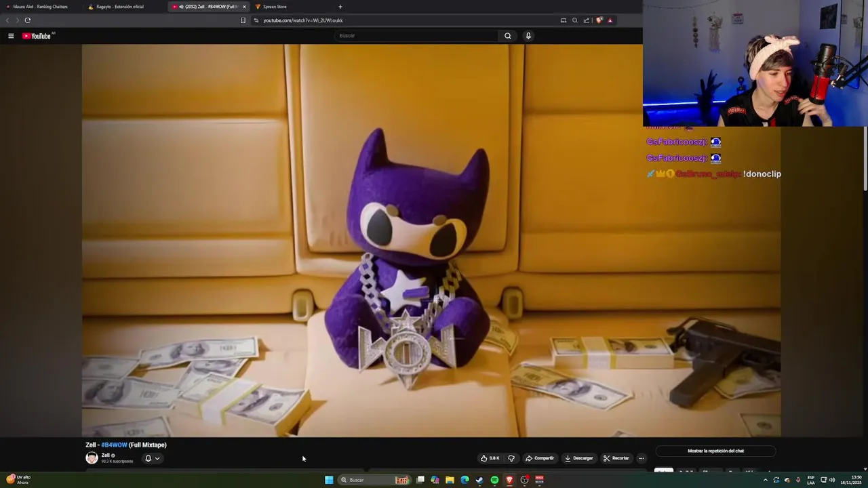Open a new browser tab with plus
The image size is (868, 488).
coord(340,7)
